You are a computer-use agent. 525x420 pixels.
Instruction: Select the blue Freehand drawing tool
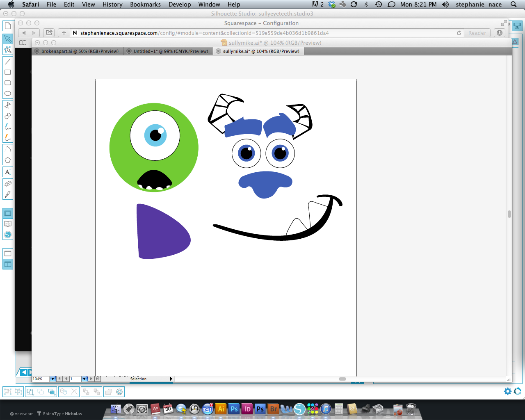8,127
